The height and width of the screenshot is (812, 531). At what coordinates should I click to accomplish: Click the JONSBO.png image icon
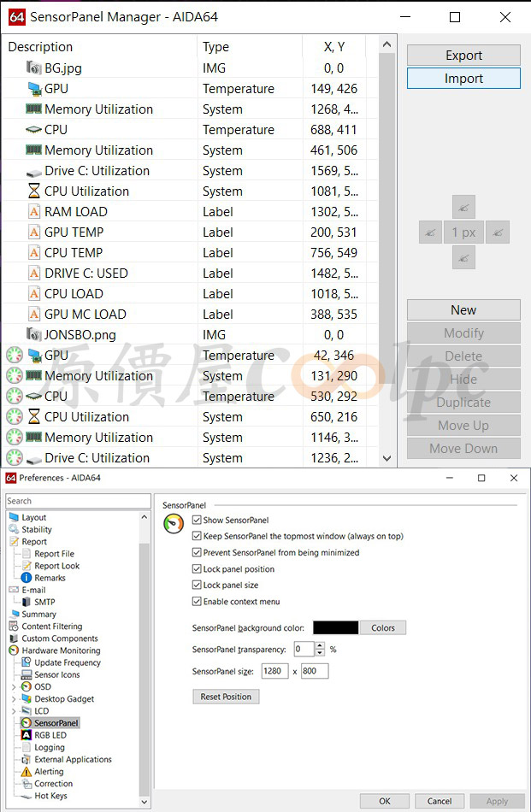pos(33,334)
